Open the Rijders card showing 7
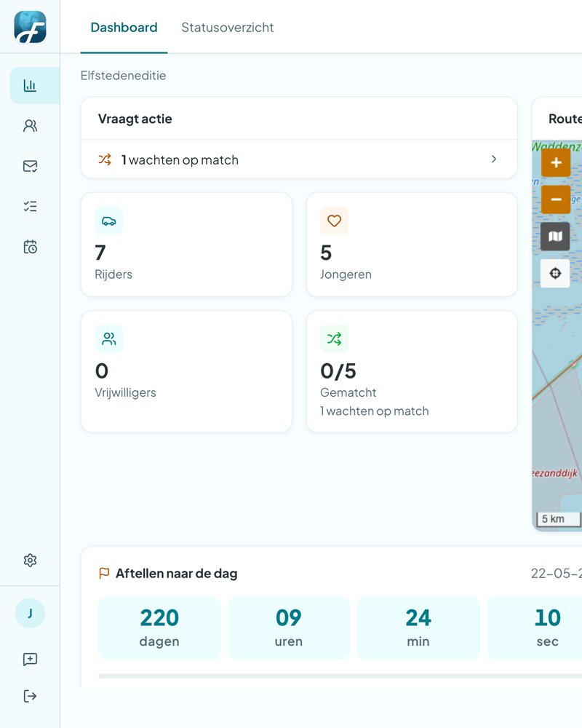 click(x=186, y=245)
